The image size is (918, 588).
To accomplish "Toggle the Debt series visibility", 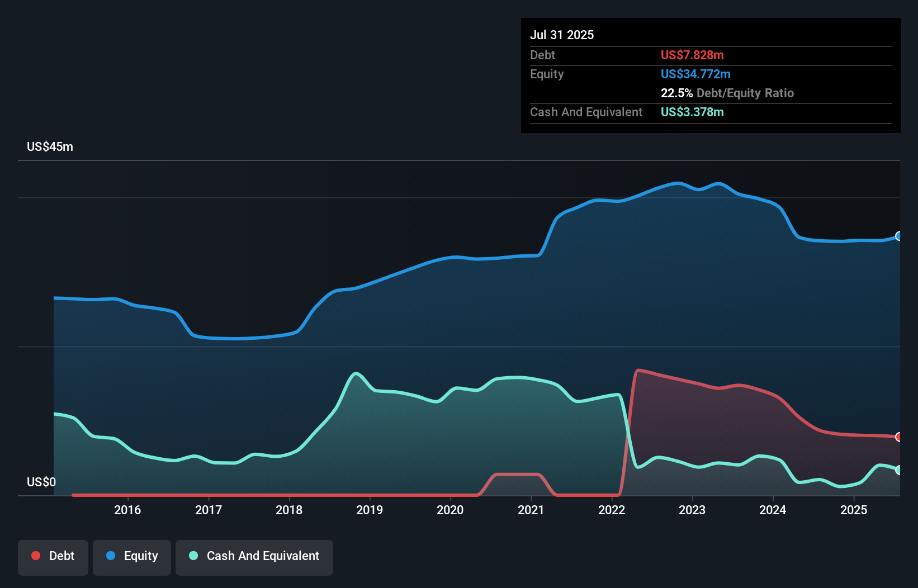I will click(53, 556).
